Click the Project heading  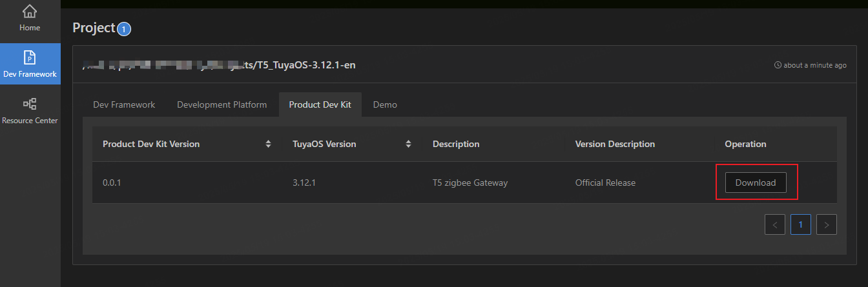tap(94, 28)
